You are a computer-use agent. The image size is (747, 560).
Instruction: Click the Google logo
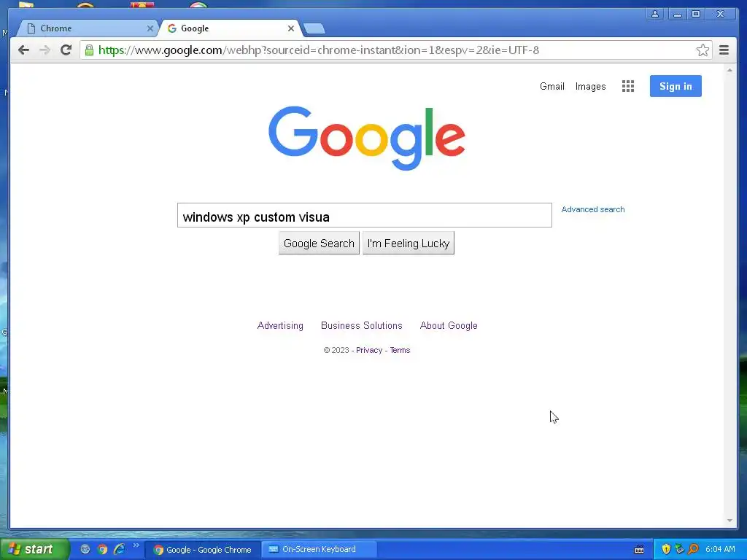click(x=367, y=138)
